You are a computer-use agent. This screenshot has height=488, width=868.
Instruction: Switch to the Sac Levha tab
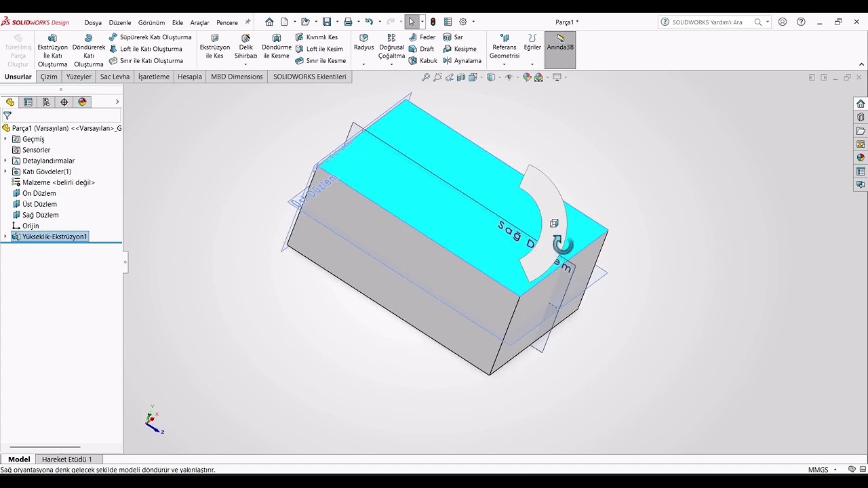[x=115, y=77]
